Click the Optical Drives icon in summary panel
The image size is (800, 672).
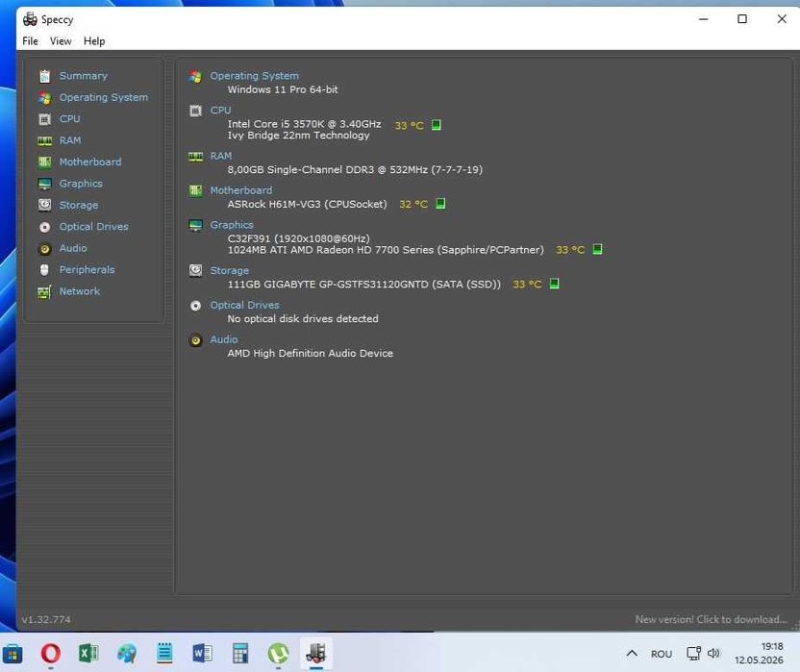(x=195, y=306)
